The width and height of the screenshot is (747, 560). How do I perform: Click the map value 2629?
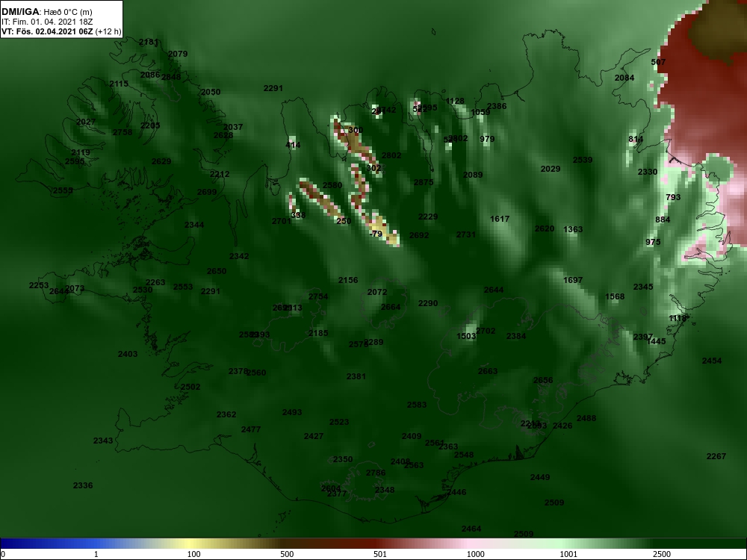(161, 161)
